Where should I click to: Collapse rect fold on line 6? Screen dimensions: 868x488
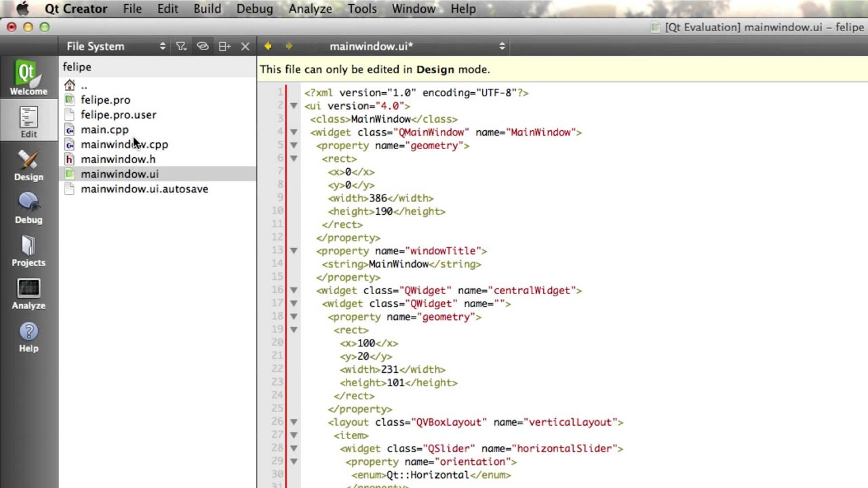coord(294,159)
